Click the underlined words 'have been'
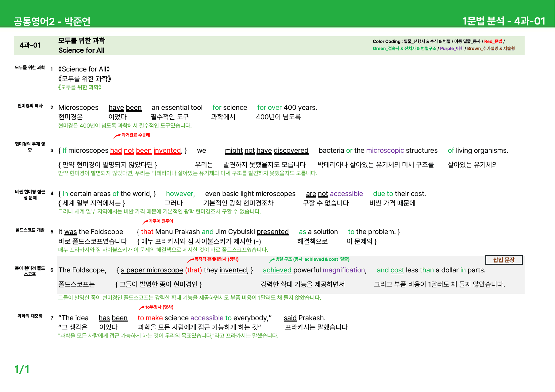This screenshot has width=555, height=392. 125,108
